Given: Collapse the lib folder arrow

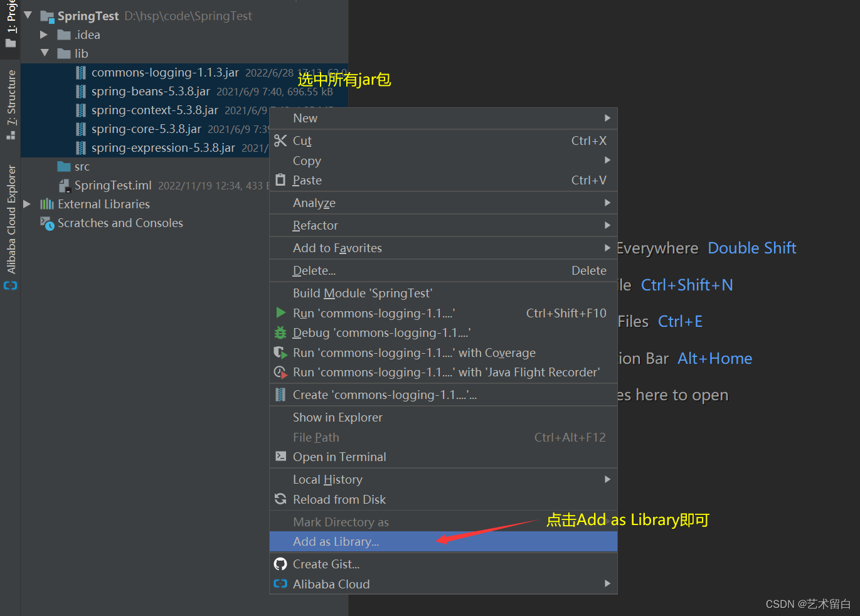Looking at the screenshot, I should [45, 53].
